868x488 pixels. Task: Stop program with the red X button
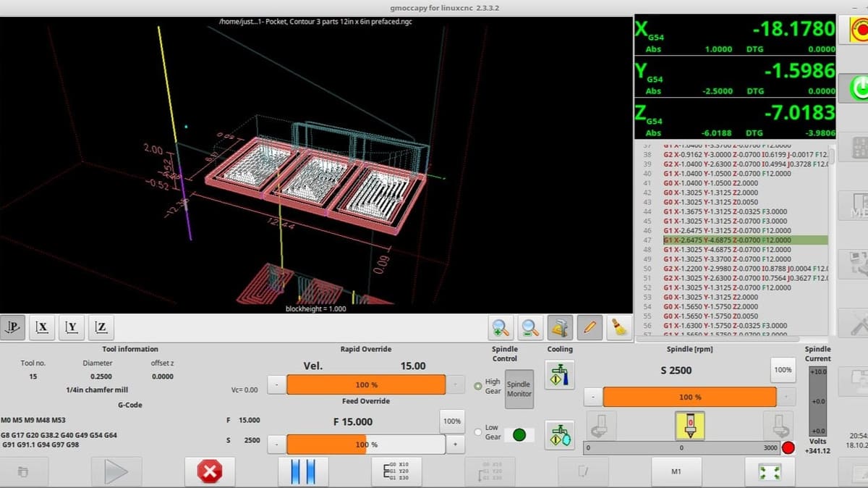(210, 472)
